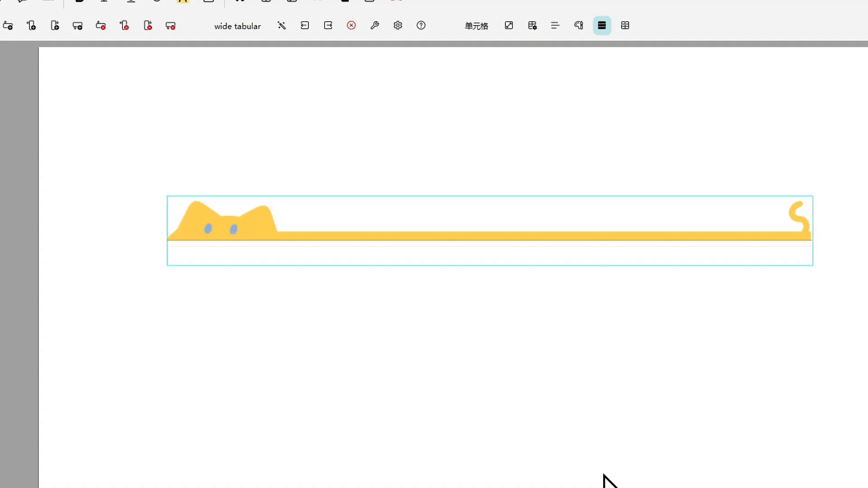Open the palette and brush style icon

pos(579,26)
